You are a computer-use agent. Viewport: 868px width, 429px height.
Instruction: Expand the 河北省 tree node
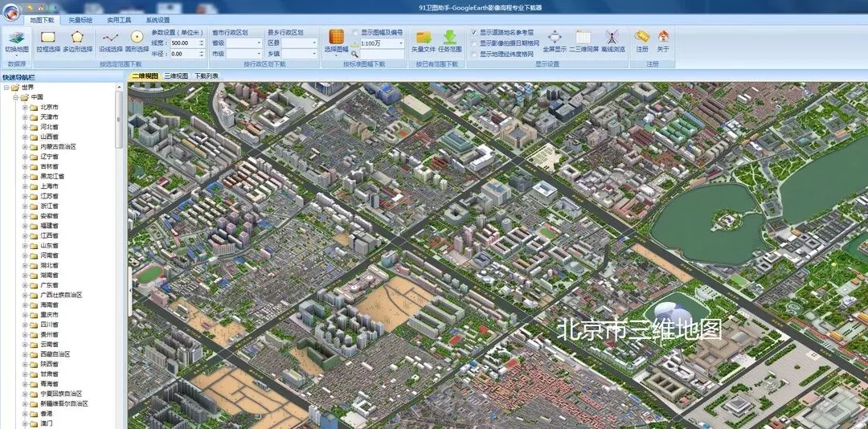[25, 127]
